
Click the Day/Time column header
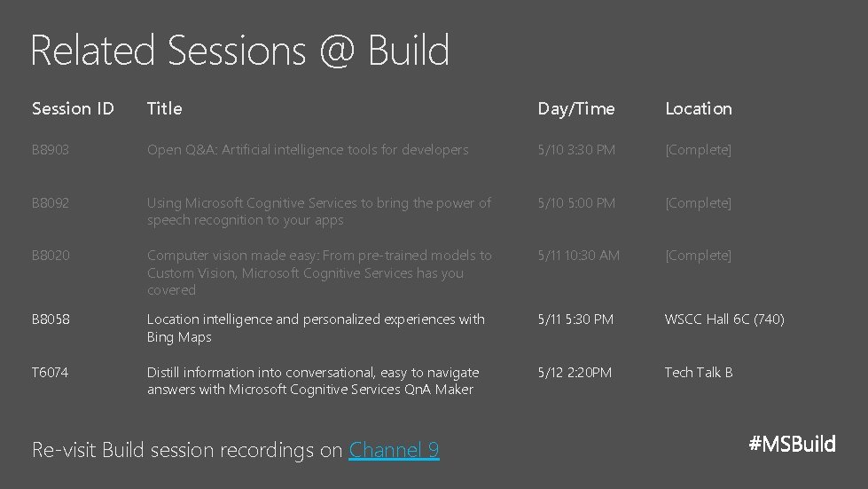575,109
